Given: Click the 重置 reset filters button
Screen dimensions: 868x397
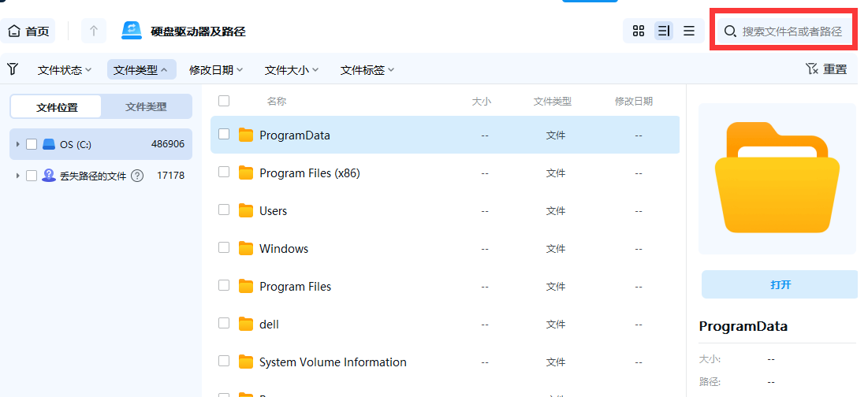Looking at the screenshot, I should [826, 69].
